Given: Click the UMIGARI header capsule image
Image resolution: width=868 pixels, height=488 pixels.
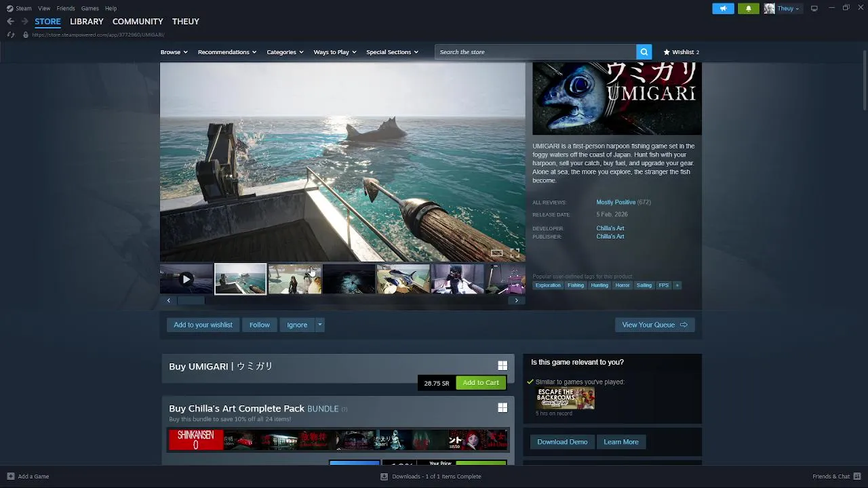Looking at the screenshot, I should [617, 99].
